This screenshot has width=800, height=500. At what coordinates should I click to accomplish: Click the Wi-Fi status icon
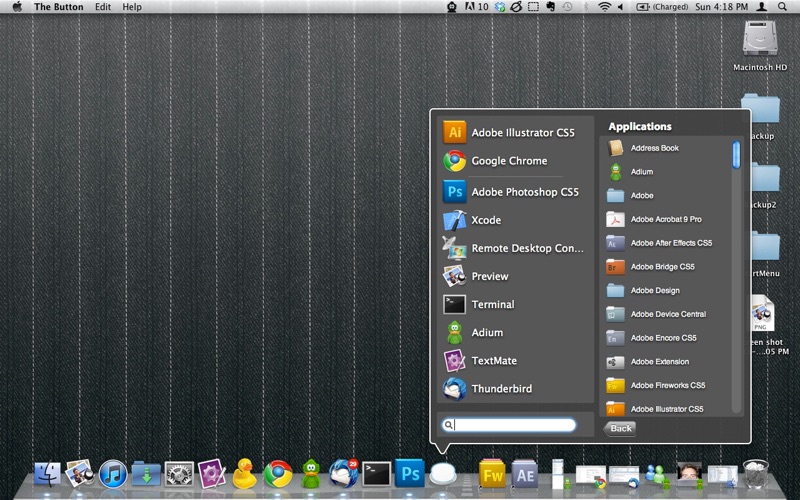coord(604,7)
